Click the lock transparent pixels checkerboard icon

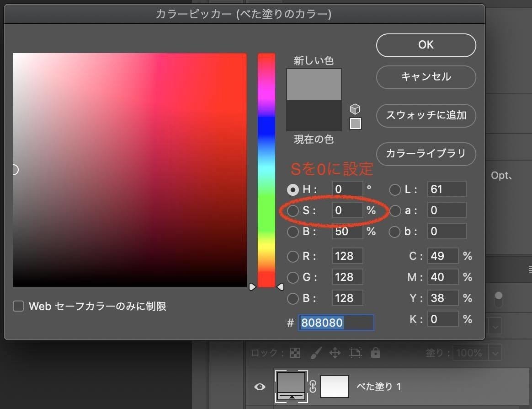tap(295, 353)
